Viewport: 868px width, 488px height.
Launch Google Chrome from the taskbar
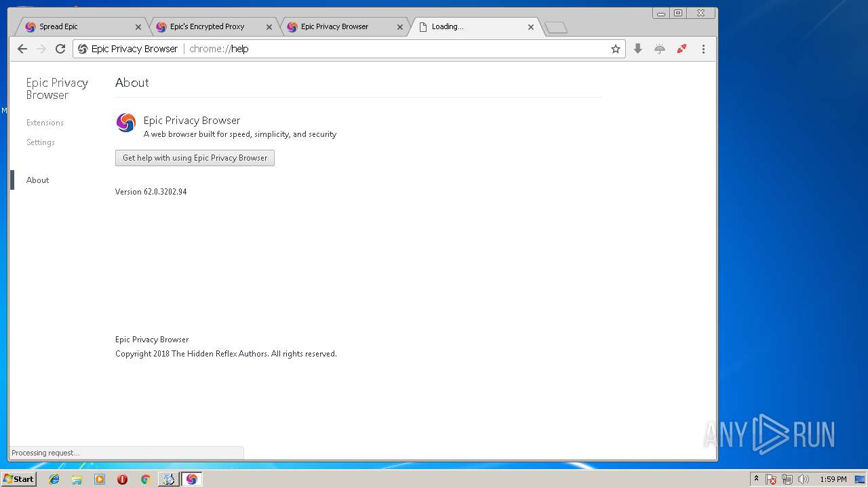(145, 479)
